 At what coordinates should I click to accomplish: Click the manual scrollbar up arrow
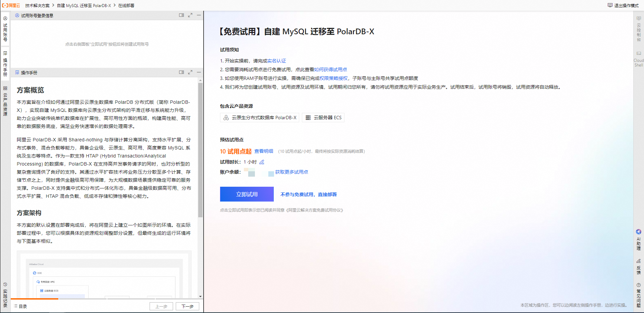[200, 80]
